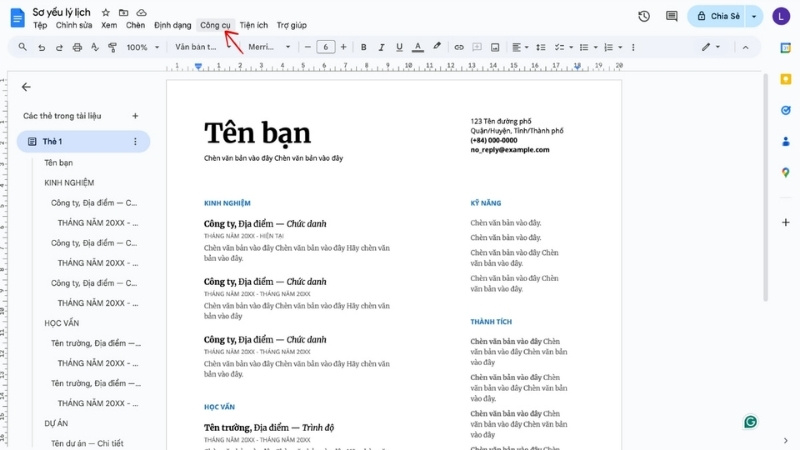Open the comments panel icon

coord(671,17)
